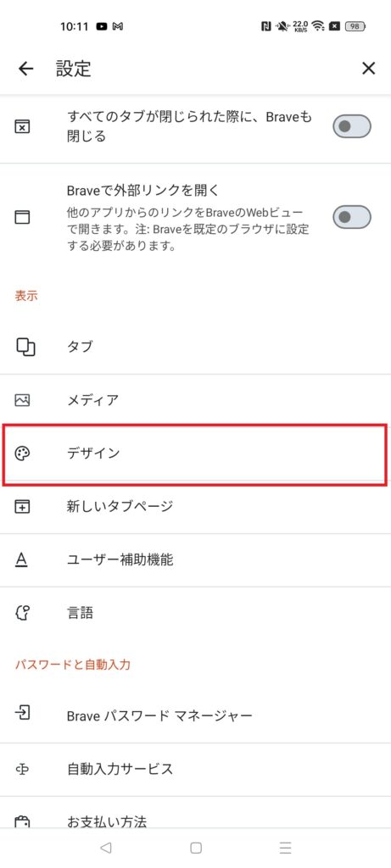Click the タブ overlapping squares icon
391x868 pixels.
pyautogui.click(x=25, y=347)
